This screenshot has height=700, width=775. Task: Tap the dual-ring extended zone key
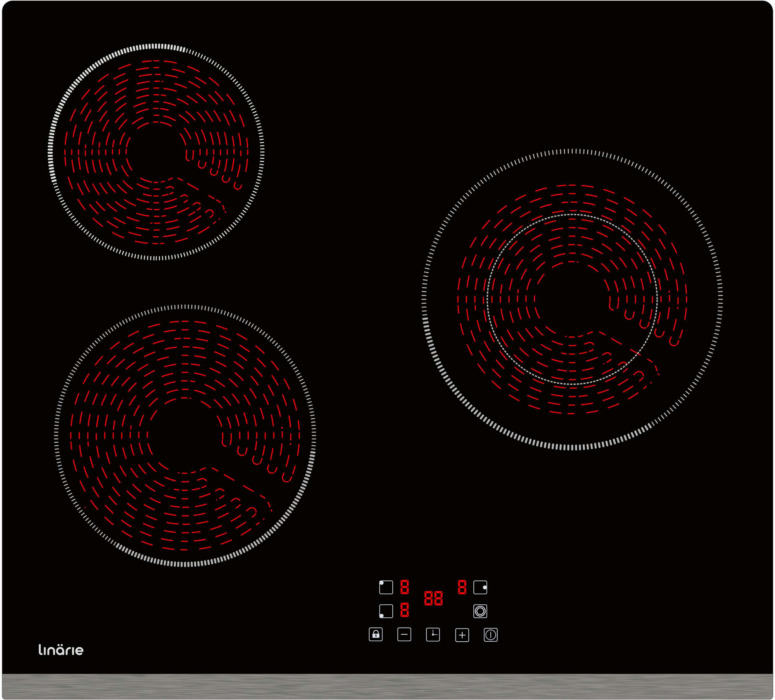[480, 611]
